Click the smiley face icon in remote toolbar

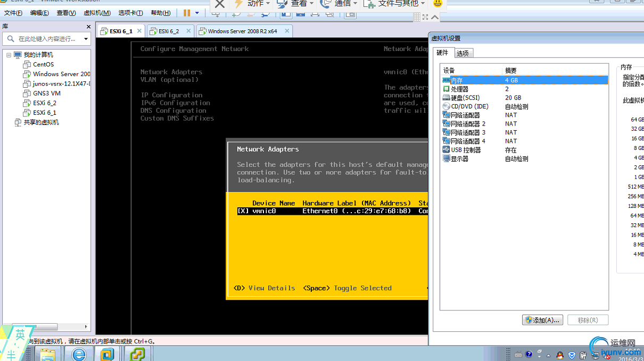tap(437, 4)
